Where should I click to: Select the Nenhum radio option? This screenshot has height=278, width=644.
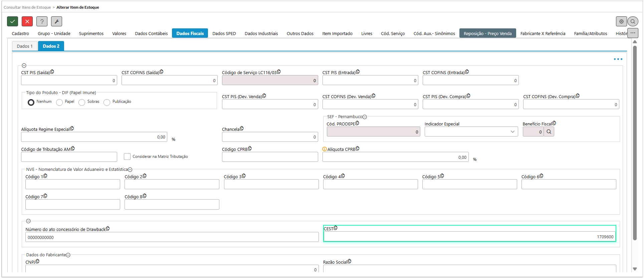coord(31,102)
